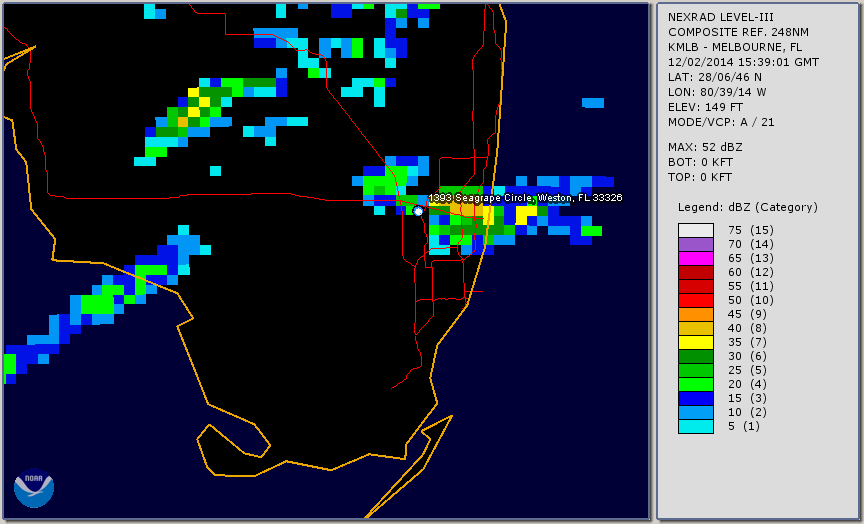This screenshot has width=864, height=524.
Task: Select the 40 dBZ gold legend swatch
Action: tap(696, 328)
